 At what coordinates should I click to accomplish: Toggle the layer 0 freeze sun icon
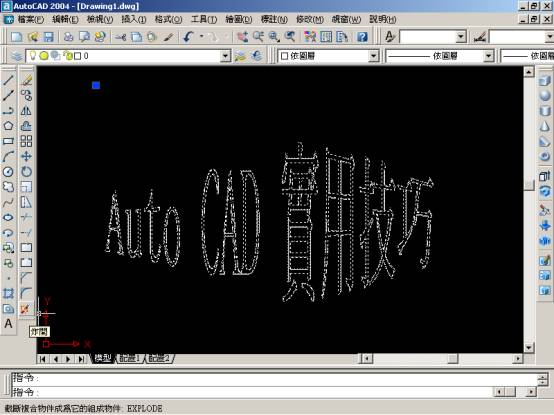coord(43,55)
